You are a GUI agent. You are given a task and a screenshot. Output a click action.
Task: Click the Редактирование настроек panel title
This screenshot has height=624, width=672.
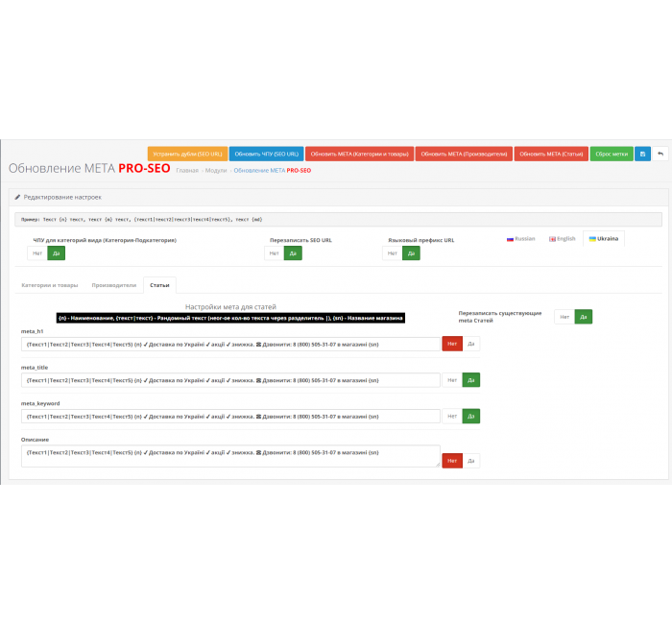point(62,197)
